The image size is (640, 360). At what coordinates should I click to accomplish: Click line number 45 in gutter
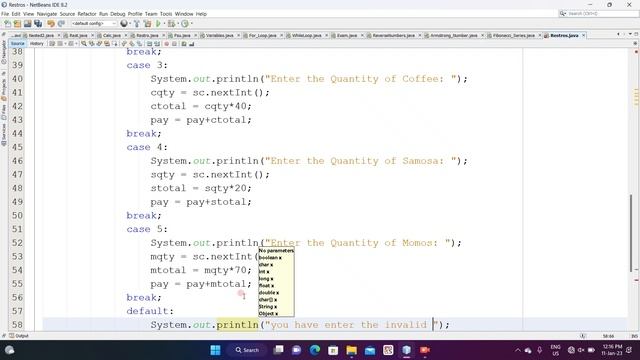click(17, 147)
